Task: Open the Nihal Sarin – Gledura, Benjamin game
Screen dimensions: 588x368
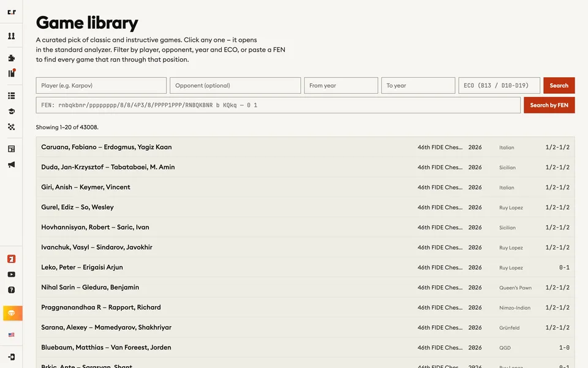Action: (x=305, y=287)
